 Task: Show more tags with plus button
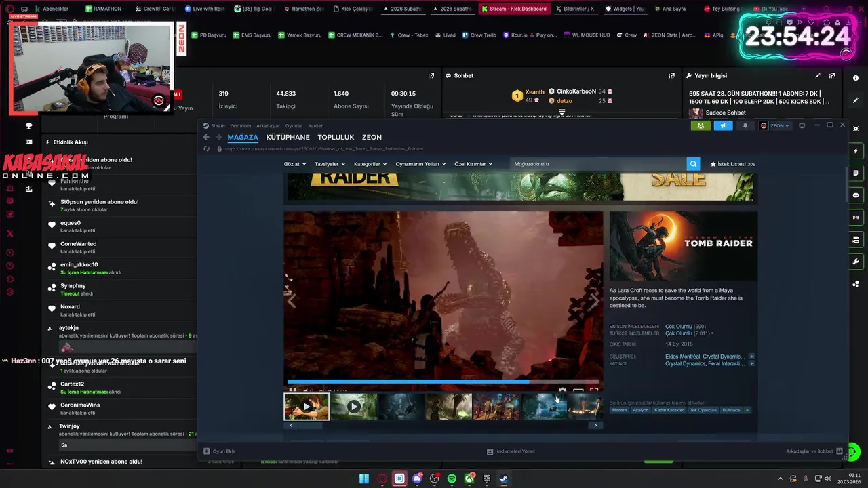tap(747, 410)
